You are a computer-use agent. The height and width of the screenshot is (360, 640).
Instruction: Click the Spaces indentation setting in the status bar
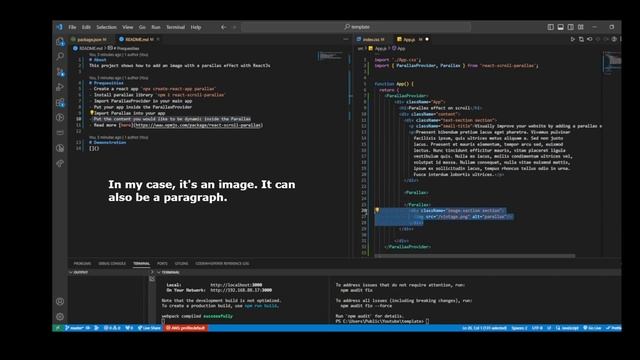click(519, 328)
